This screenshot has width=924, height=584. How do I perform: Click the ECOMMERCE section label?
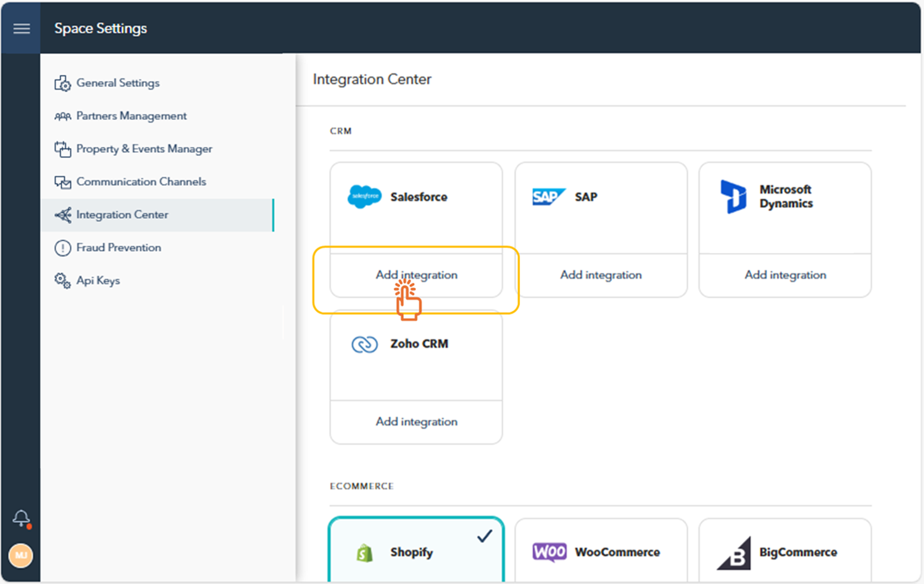click(362, 486)
